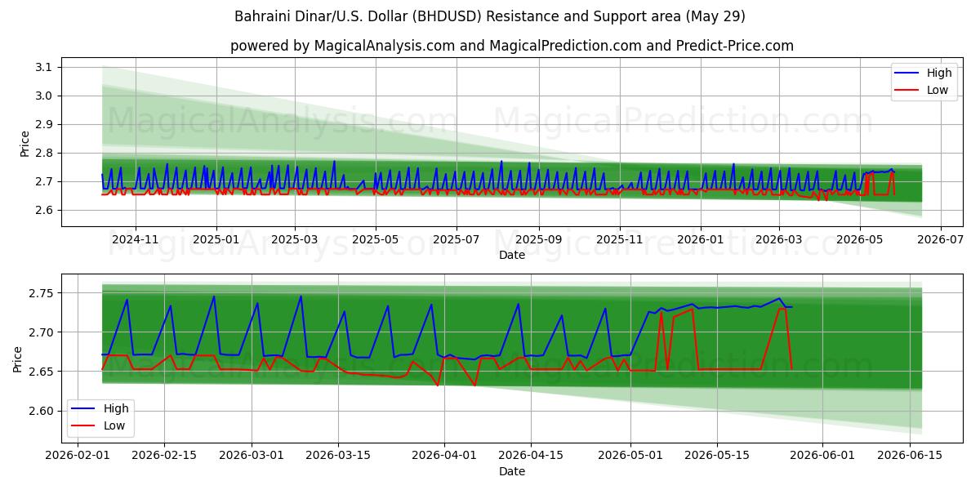Click the upper chart y-axis label '3.0'
Screen dimensions: 980x490
point(45,96)
